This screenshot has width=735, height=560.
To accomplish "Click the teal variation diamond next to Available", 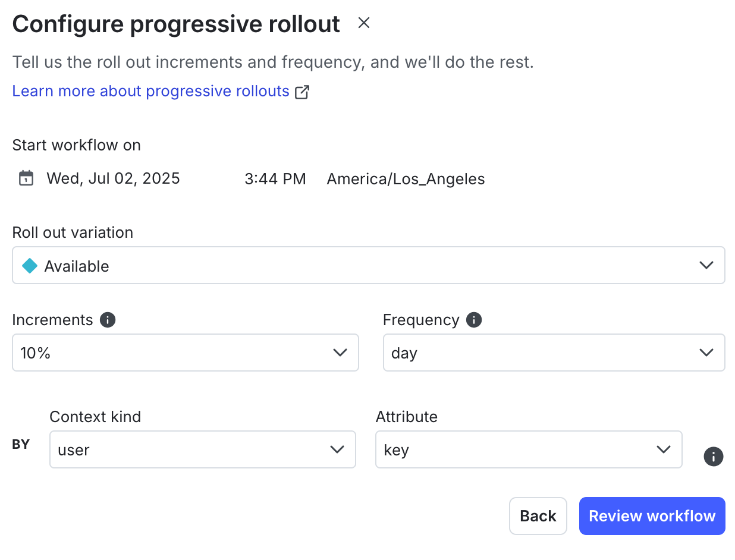I will 29,266.
